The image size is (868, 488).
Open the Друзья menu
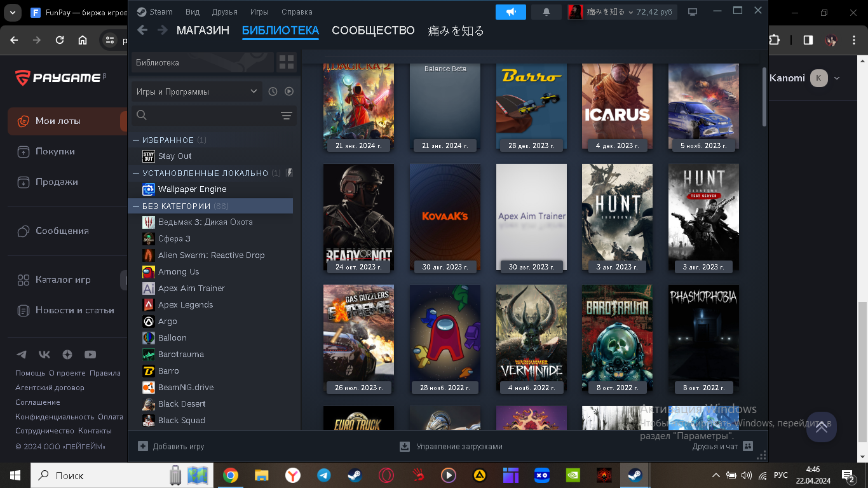pyautogui.click(x=225, y=11)
